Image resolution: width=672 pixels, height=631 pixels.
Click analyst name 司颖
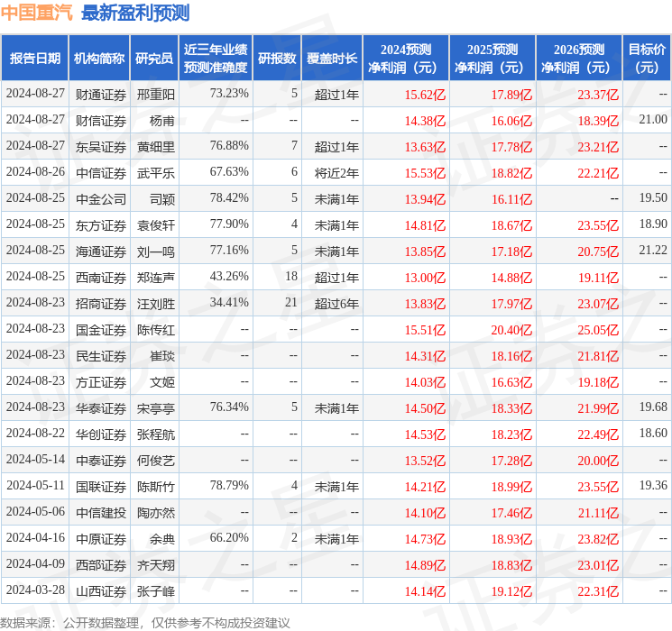162,199
